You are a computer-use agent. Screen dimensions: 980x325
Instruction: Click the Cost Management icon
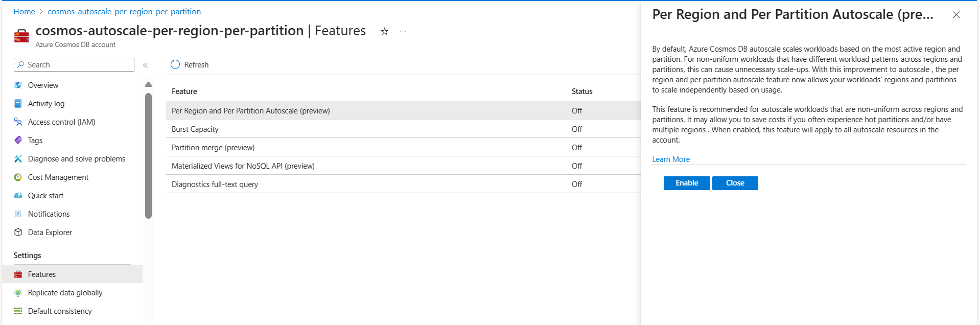tap(18, 177)
